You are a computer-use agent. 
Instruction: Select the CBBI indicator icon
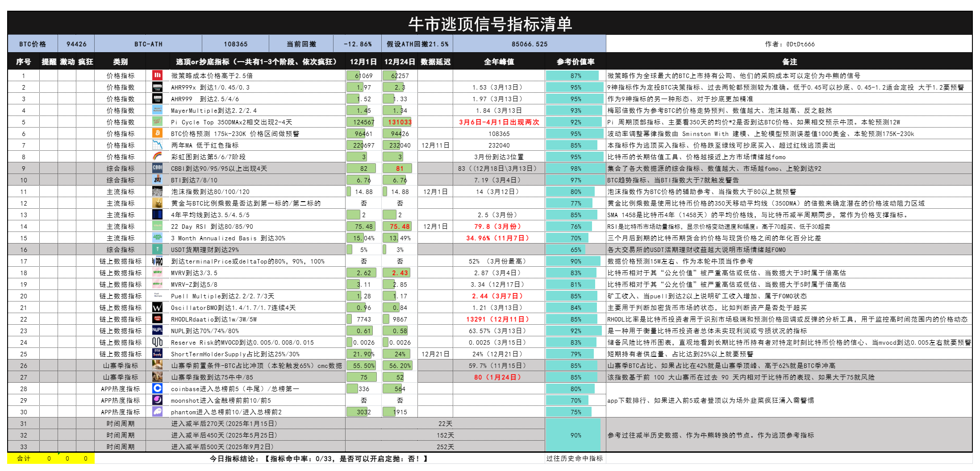[157, 168]
